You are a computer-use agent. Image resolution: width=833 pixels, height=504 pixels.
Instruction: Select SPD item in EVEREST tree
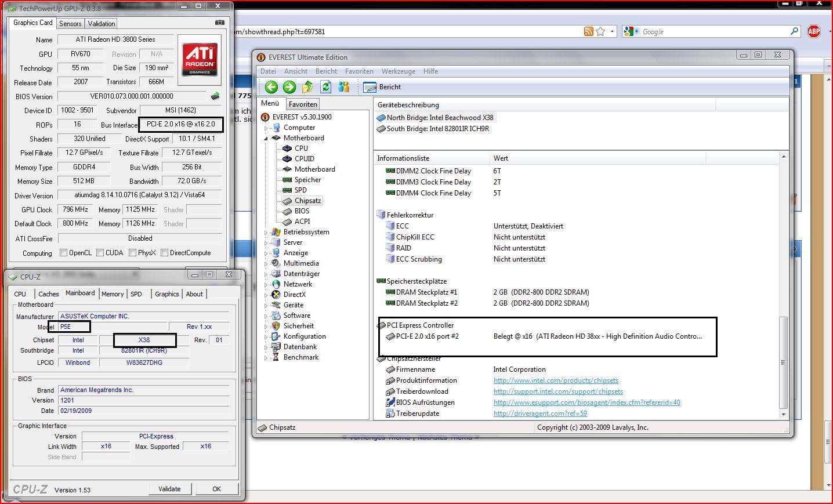(x=300, y=190)
